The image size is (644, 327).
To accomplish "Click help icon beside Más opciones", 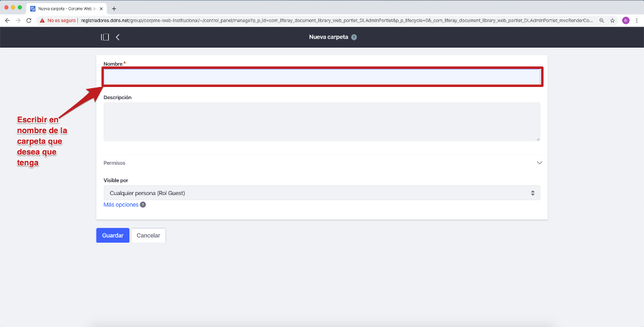I will [x=143, y=205].
